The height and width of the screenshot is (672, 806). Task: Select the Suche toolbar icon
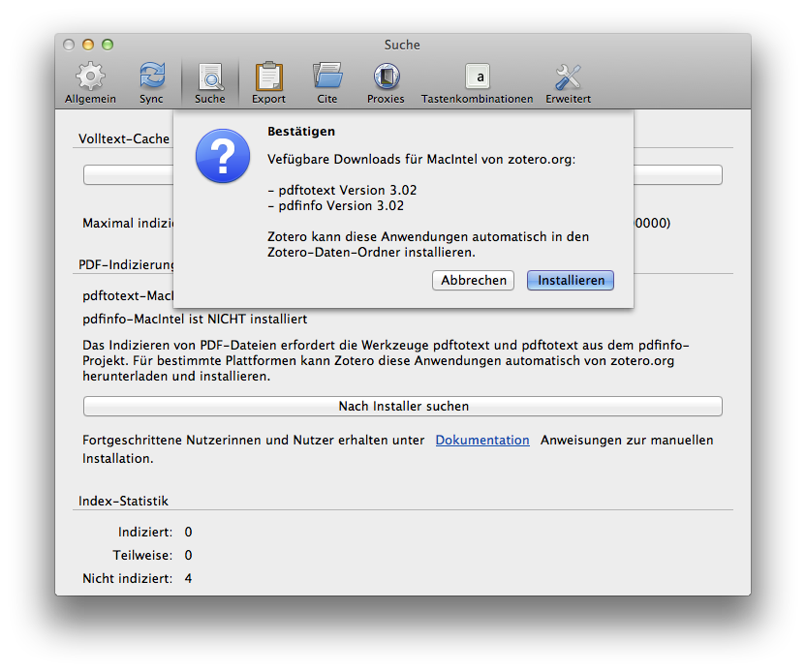point(210,82)
